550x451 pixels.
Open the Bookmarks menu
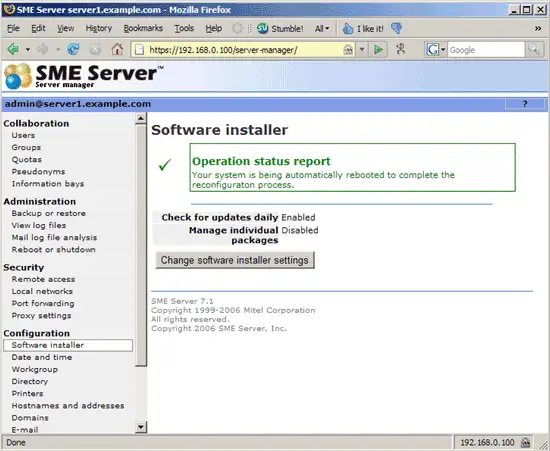coord(143,28)
